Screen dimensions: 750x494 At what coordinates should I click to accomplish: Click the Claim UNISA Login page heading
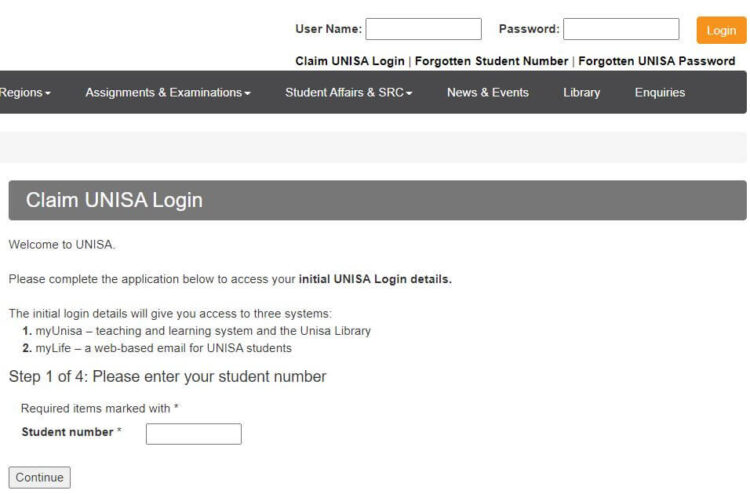(114, 200)
